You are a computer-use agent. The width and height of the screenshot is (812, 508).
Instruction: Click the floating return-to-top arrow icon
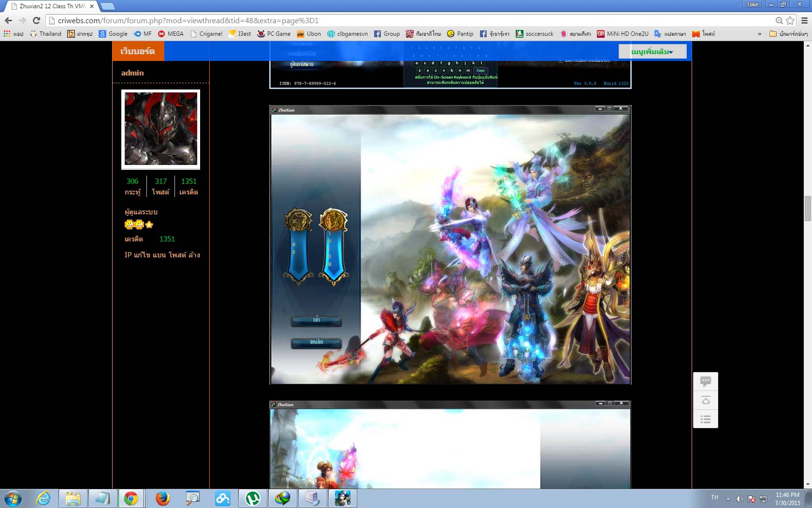[706, 401]
